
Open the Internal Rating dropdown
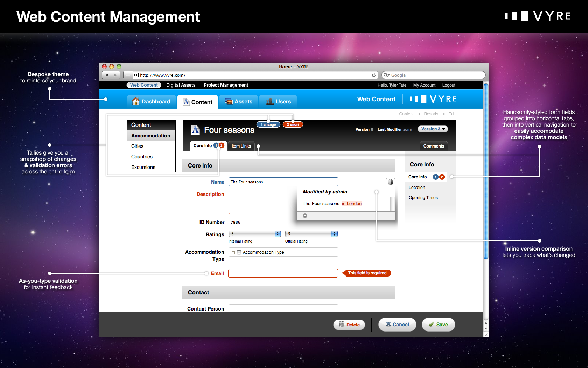coord(255,234)
